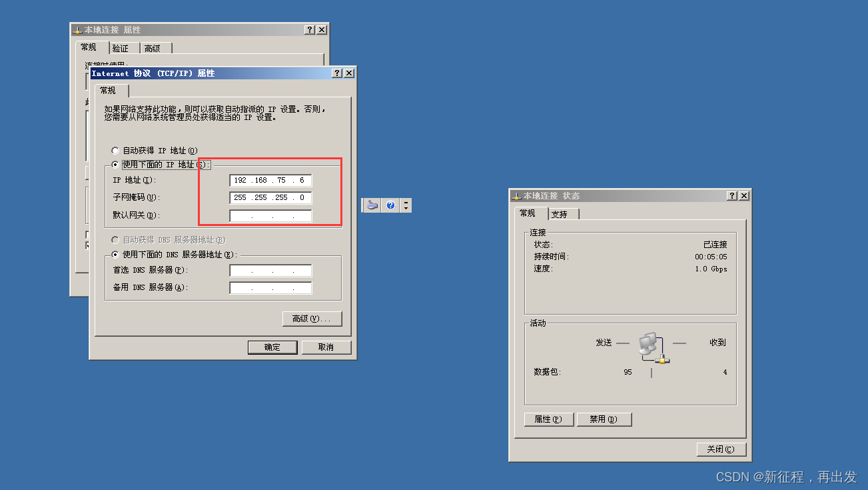Image resolution: width=868 pixels, height=490 pixels.
Task: Click the speed value 1.0 Gbps
Action: pos(711,269)
